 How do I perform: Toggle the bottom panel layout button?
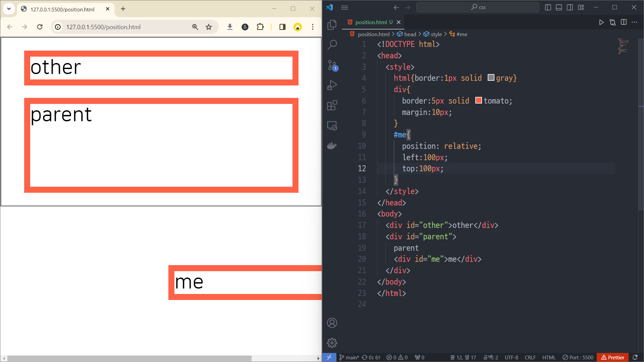pos(559,7)
